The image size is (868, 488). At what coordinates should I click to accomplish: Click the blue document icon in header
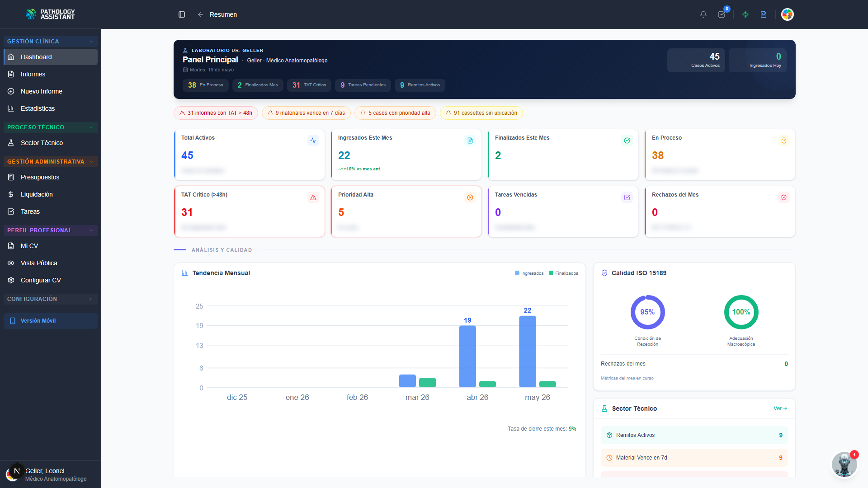764,14
